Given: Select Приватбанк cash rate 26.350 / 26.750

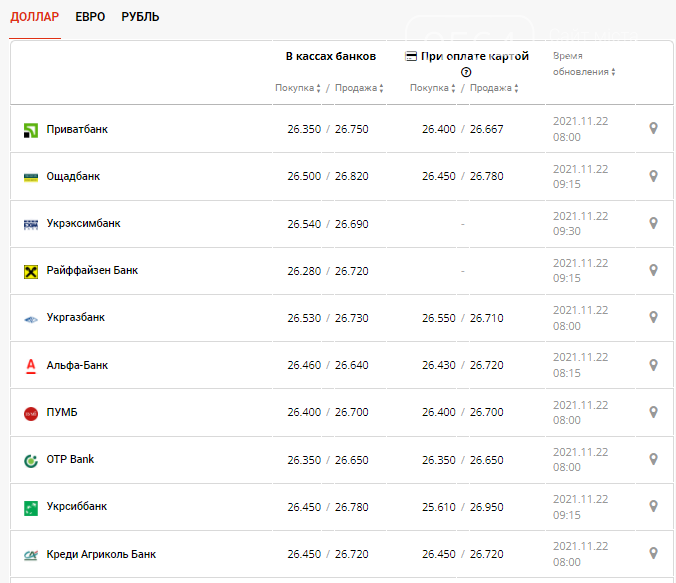Looking at the screenshot, I should tap(328, 129).
